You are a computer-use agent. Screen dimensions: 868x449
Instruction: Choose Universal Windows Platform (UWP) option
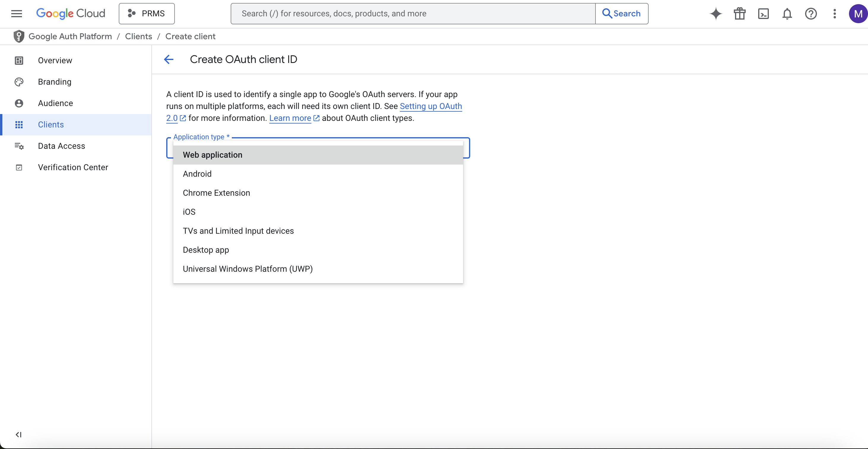click(247, 269)
